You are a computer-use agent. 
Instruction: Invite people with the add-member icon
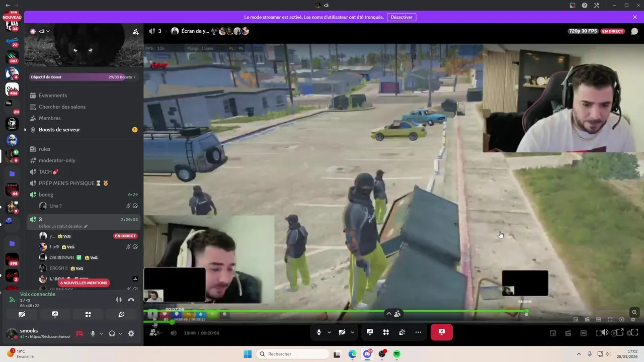135,31
